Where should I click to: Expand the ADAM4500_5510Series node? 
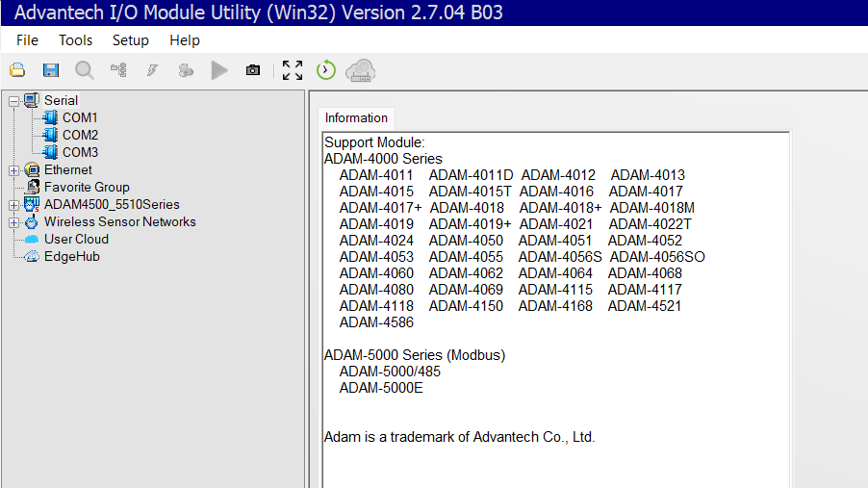(x=13, y=205)
